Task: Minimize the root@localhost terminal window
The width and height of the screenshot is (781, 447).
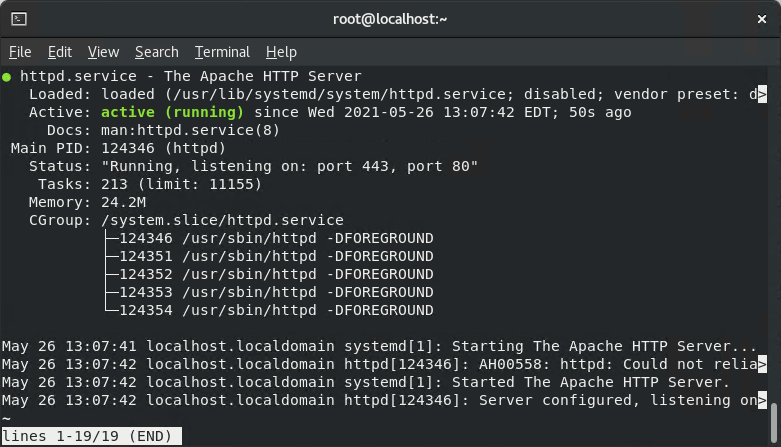Action: 703,19
